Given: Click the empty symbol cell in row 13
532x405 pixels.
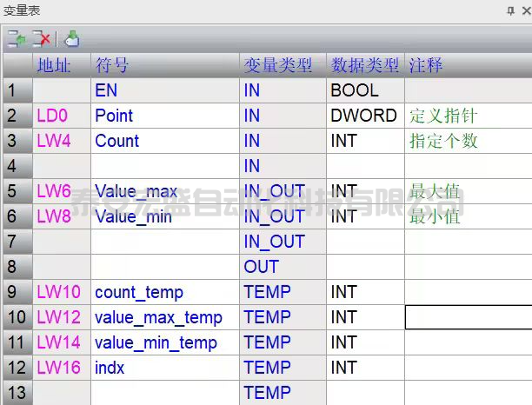Looking at the screenshot, I should [x=164, y=394].
